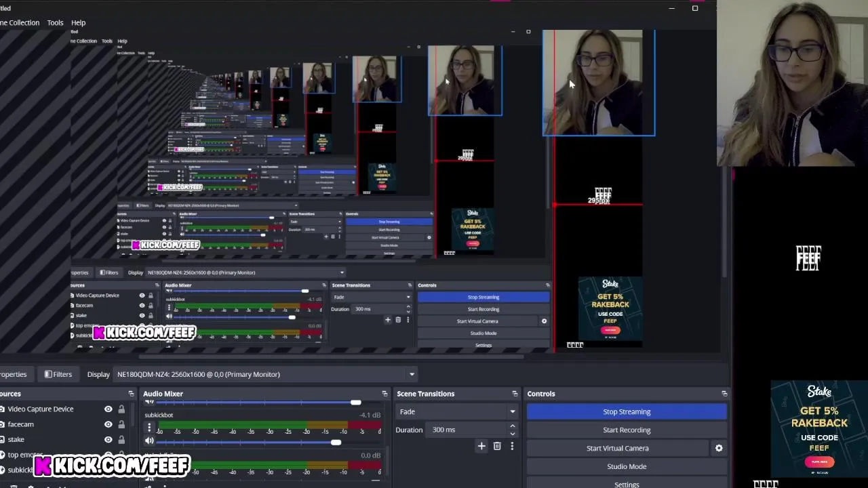The width and height of the screenshot is (868, 488).
Task: Lock the stake source
Action: (121, 439)
